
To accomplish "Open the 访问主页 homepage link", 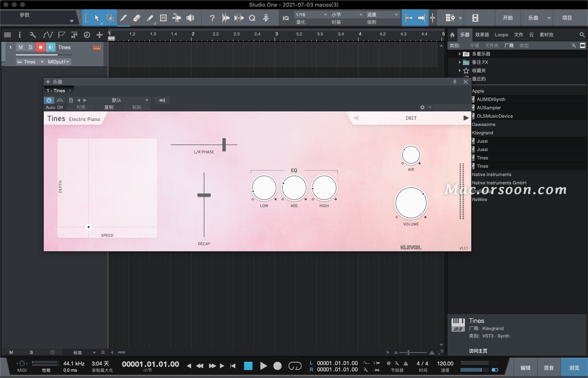I will (478, 351).
